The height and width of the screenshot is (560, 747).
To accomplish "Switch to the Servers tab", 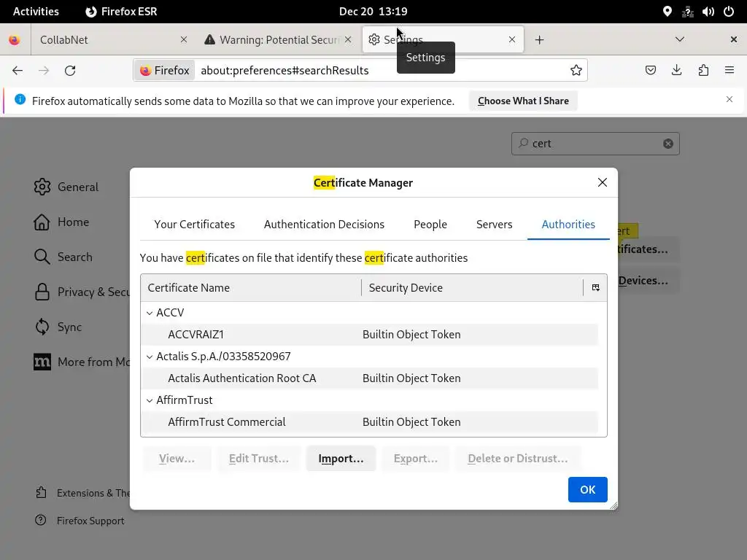I will pos(494,225).
